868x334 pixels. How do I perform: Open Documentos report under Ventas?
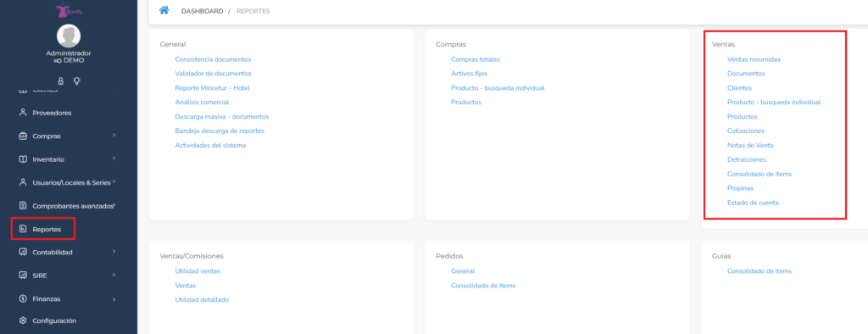click(746, 73)
